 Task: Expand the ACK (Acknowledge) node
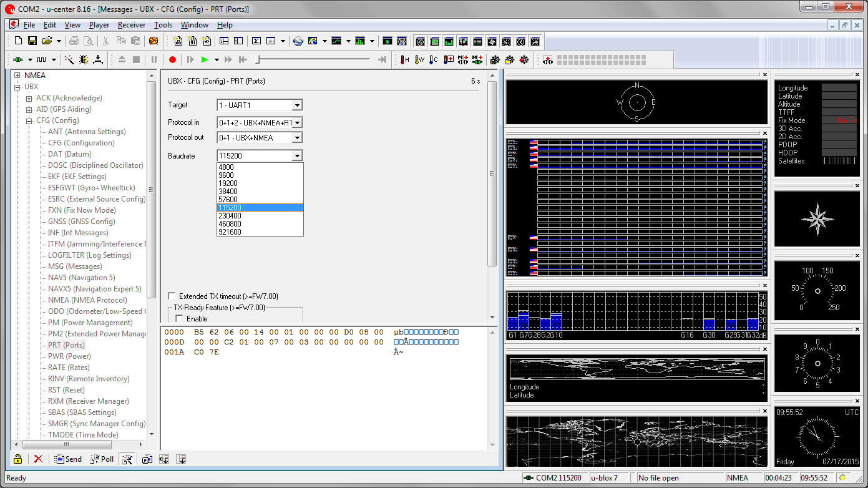[29, 98]
